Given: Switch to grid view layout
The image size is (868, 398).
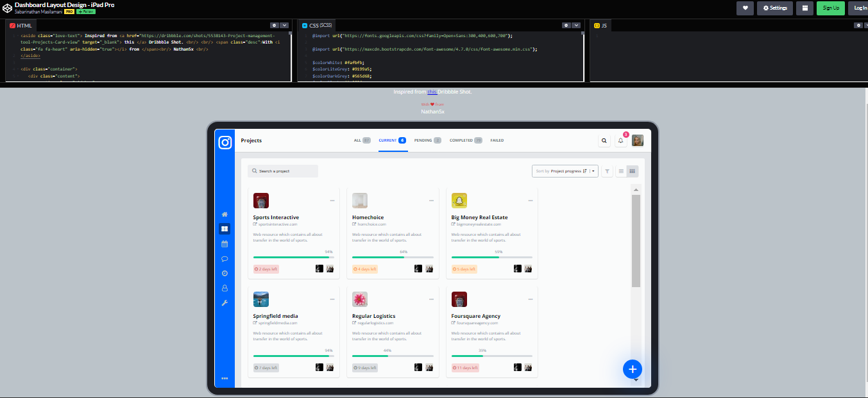Looking at the screenshot, I should coord(632,171).
